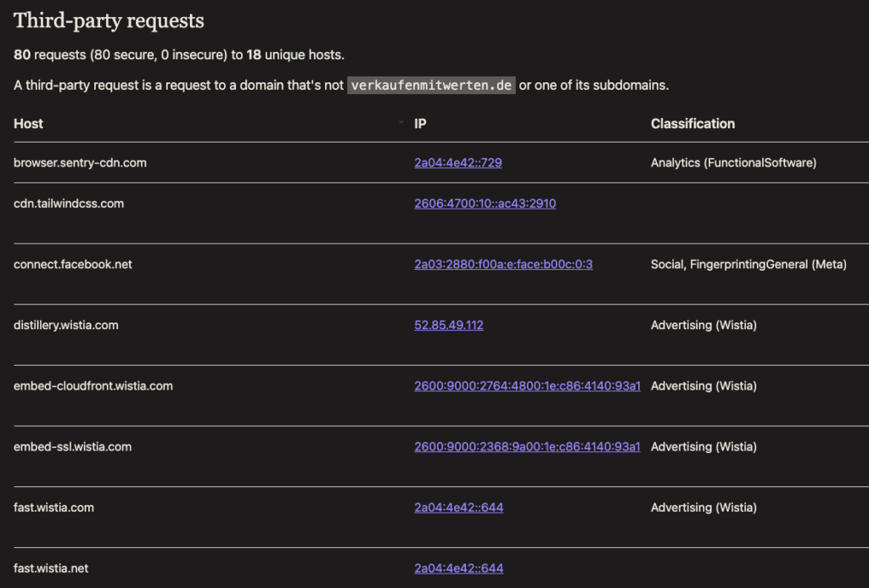
Task: Click Analytics (FunctionalSoftware) classification
Action: 733,163
